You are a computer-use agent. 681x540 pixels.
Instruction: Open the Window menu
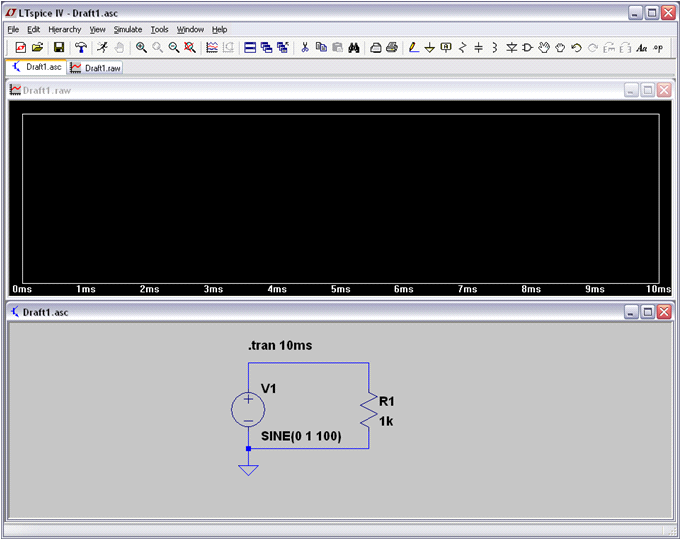coord(190,30)
